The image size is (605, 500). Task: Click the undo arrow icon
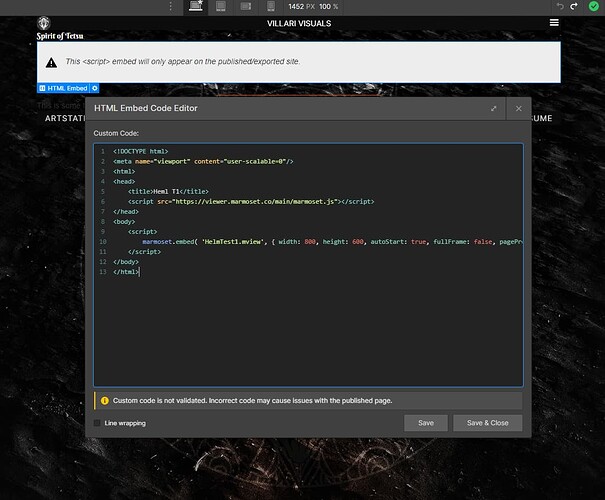click(561, 6)
